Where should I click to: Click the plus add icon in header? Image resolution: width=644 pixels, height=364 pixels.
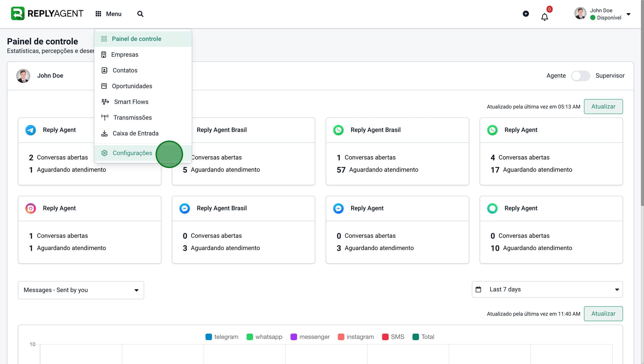tap(526, 14)
